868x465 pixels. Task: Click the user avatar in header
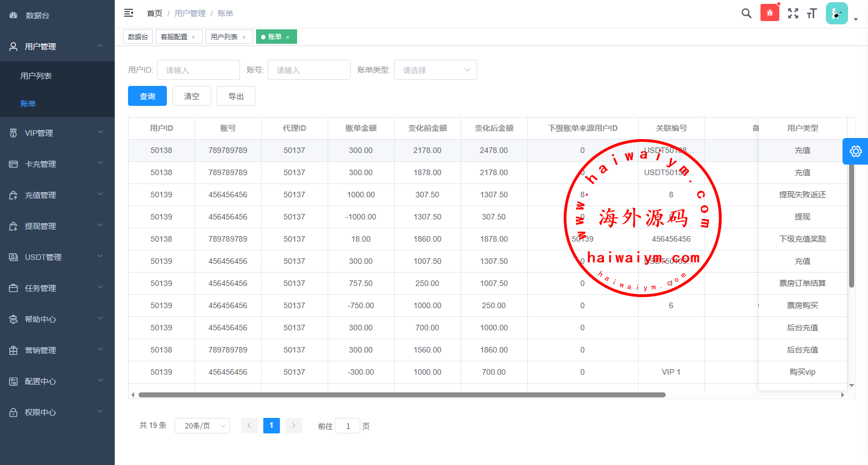836,13
